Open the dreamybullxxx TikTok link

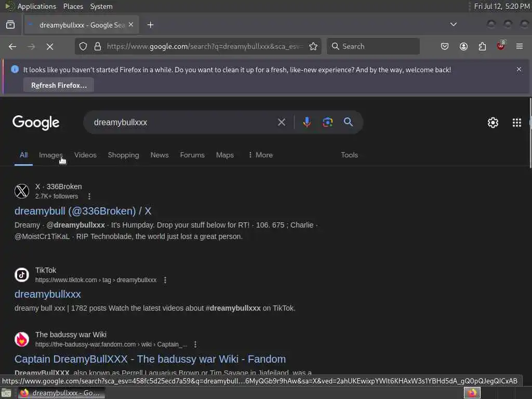click(x=47, y=294)
